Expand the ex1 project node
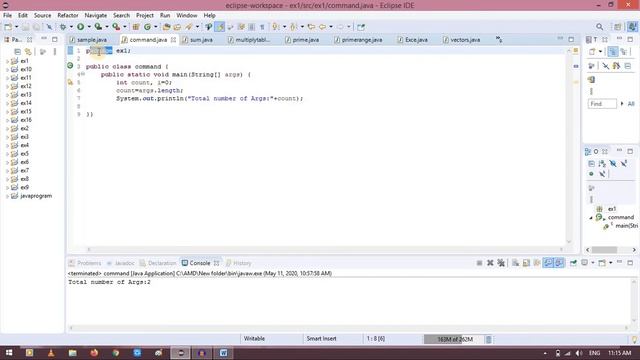The width and height of the screenshot is (640, 360). coord(7,61)
